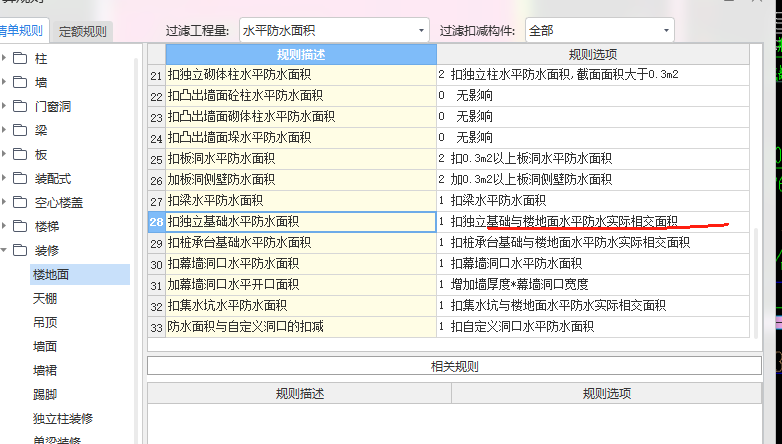Collapse the 装修 tree folder arrow
782x444 pixels.
coord(3,250)
